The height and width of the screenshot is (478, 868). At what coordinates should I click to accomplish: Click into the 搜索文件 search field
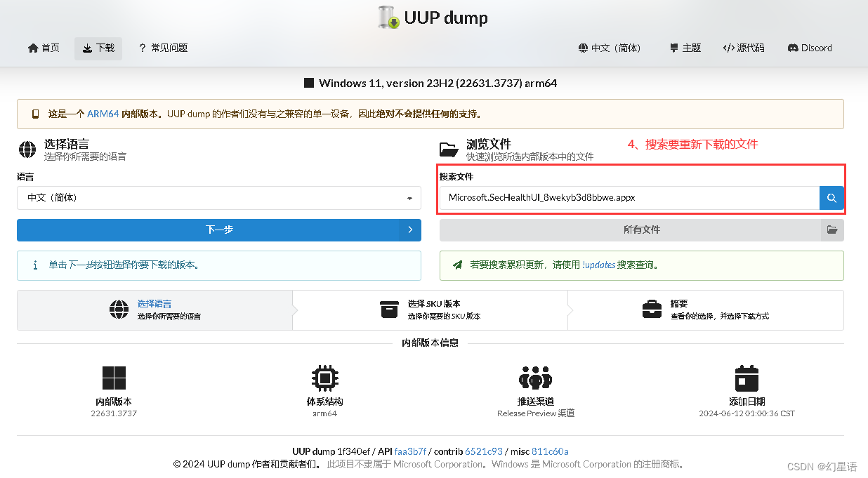coord(629,198)
